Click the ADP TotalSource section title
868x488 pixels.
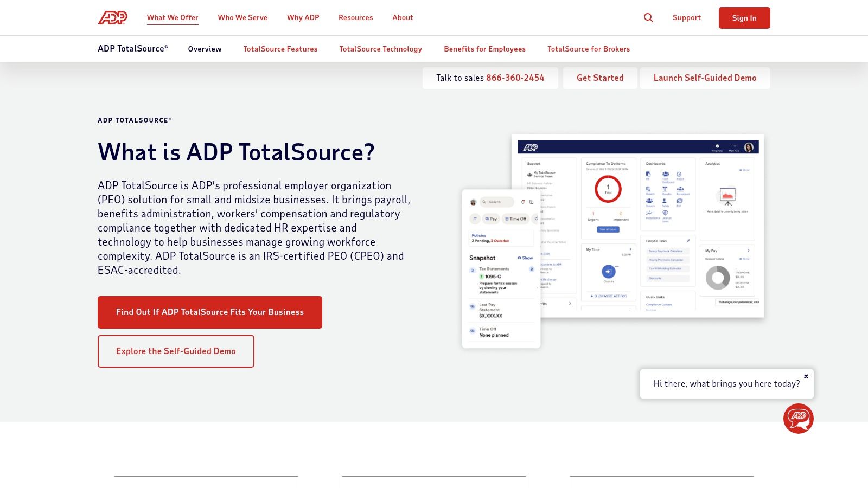pos(133,49)
